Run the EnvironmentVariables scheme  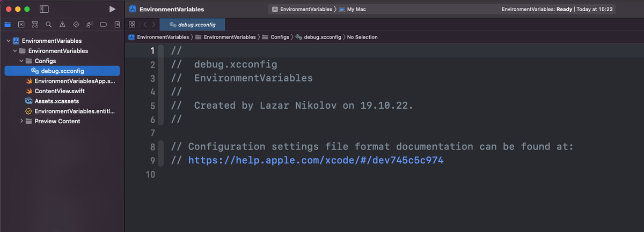(x=112, y=9)
